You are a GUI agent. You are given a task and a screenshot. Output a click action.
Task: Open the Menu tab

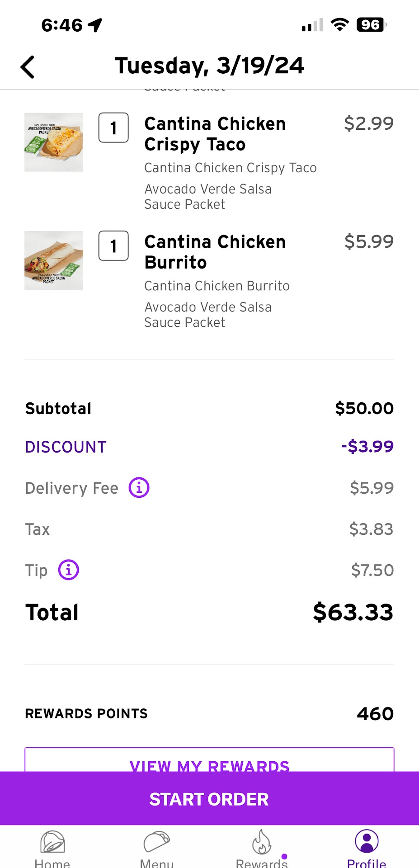156,848
